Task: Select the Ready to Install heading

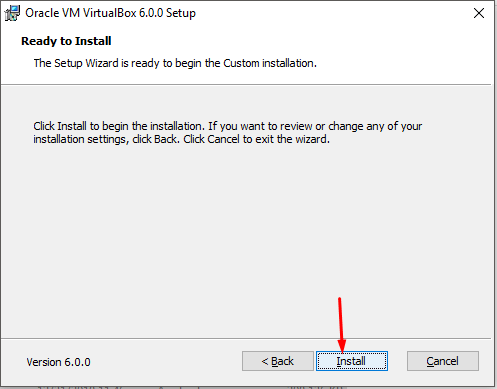Action: pos(66,41)
